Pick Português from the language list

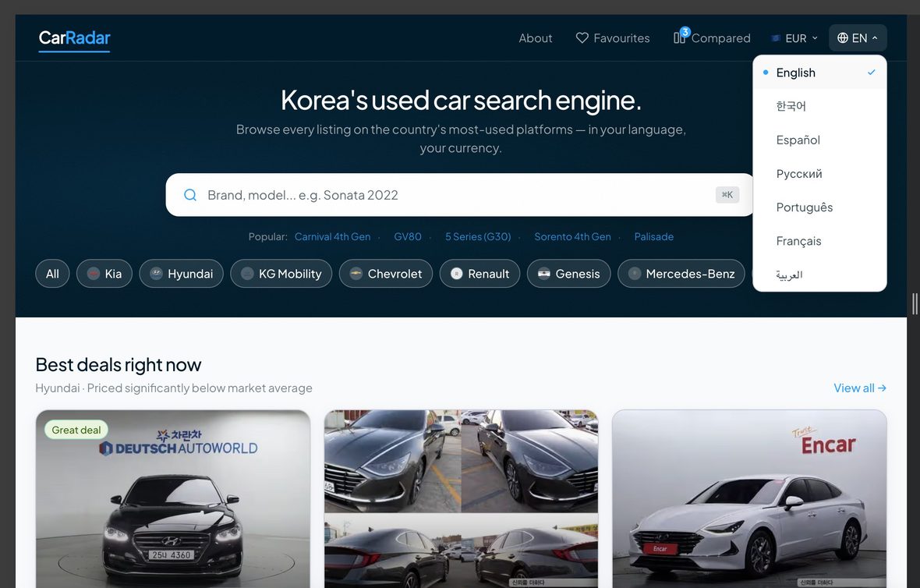(x=819, y=207)
